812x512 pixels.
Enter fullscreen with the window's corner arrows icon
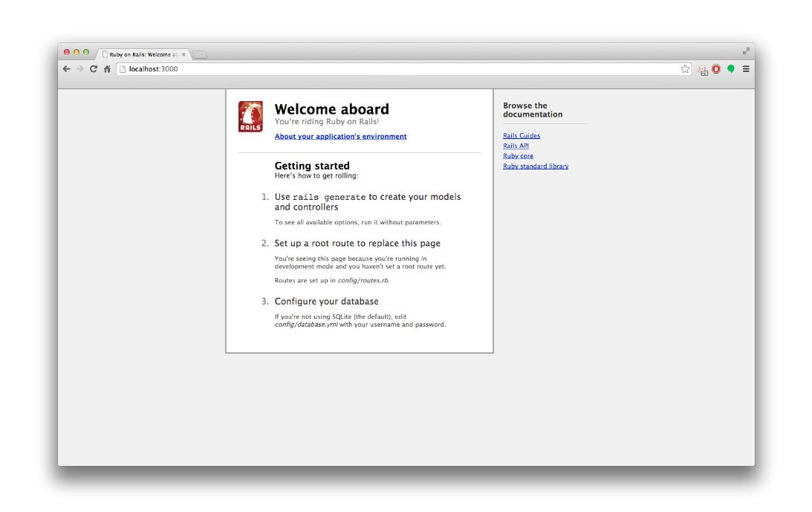click(746, 51)
